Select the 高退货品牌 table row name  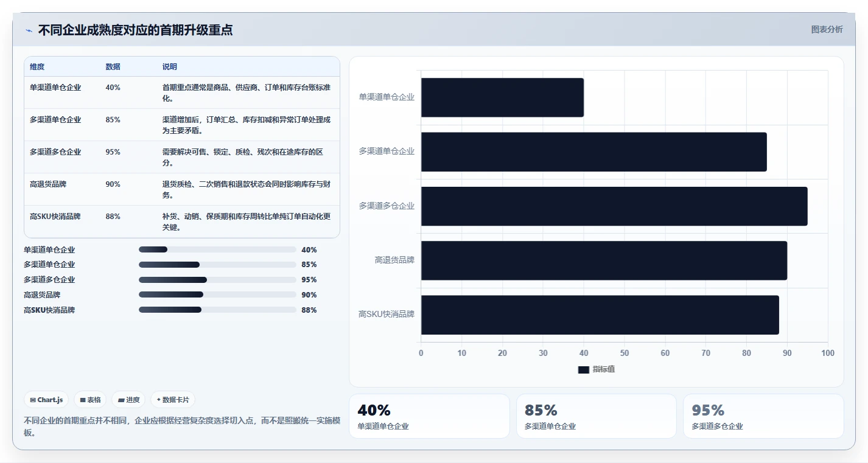[48, 184]
